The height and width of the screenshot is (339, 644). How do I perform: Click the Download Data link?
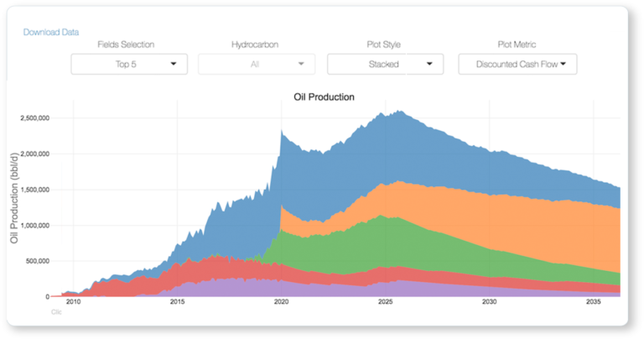pos(51,32)
